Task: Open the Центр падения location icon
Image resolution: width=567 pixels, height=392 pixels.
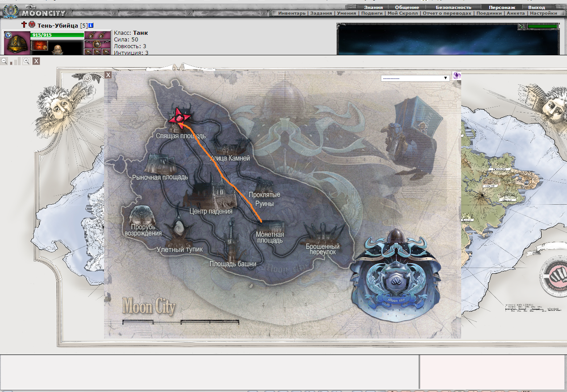Action: [211, 193]
